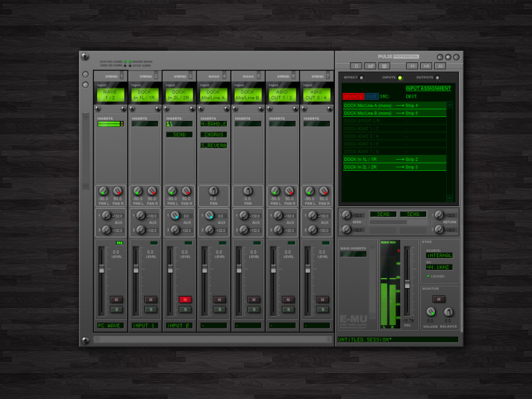This screenshot has width=532, height=399.
Task: Select the physical source mode
Action: click(352, 96)
